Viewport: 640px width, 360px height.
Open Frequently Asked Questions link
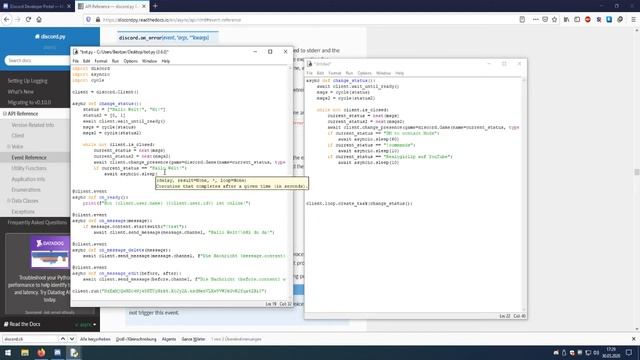tap(37, 222)
